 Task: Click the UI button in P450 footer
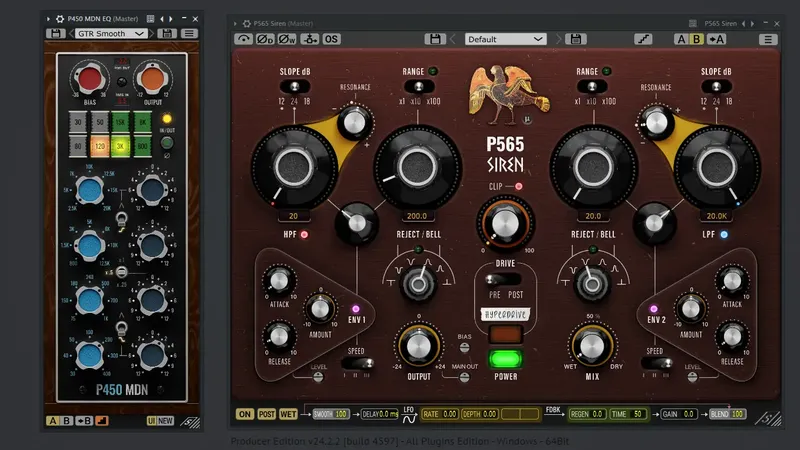pyautogui.click(x=151, y=421)
